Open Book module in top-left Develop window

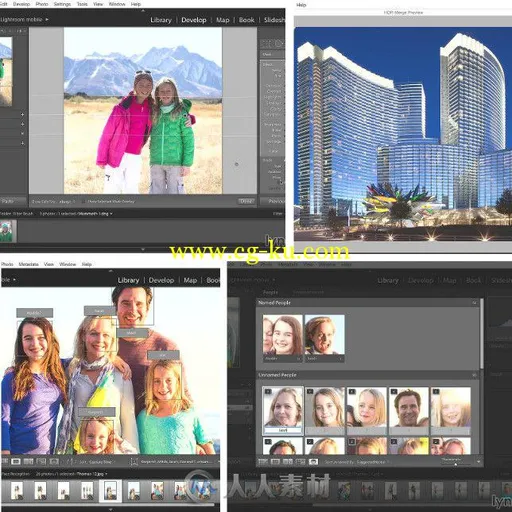click(x=246, y=20)
